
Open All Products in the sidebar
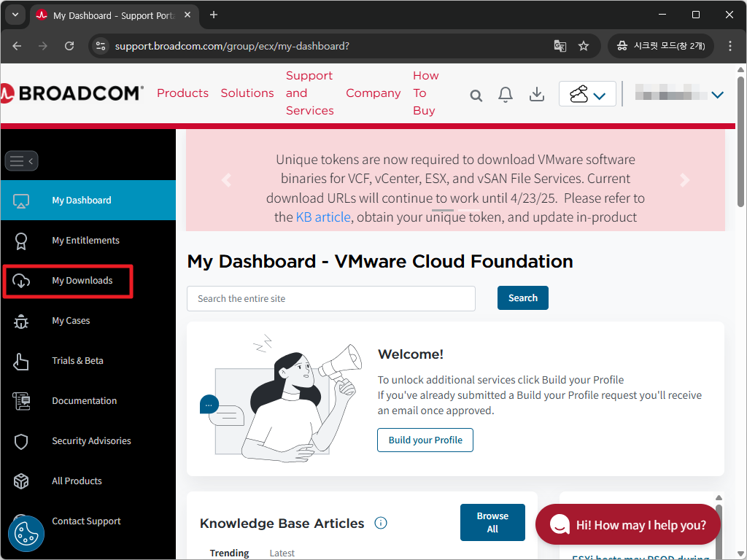(88, 482)
